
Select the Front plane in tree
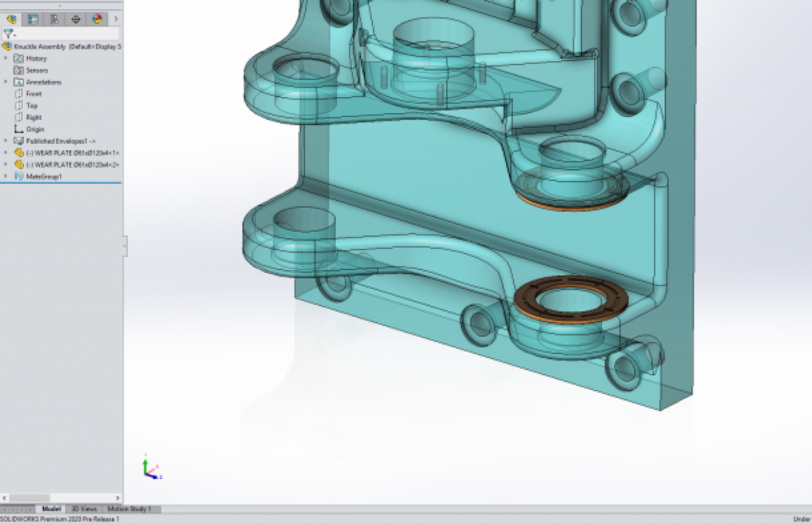[33, 94]
